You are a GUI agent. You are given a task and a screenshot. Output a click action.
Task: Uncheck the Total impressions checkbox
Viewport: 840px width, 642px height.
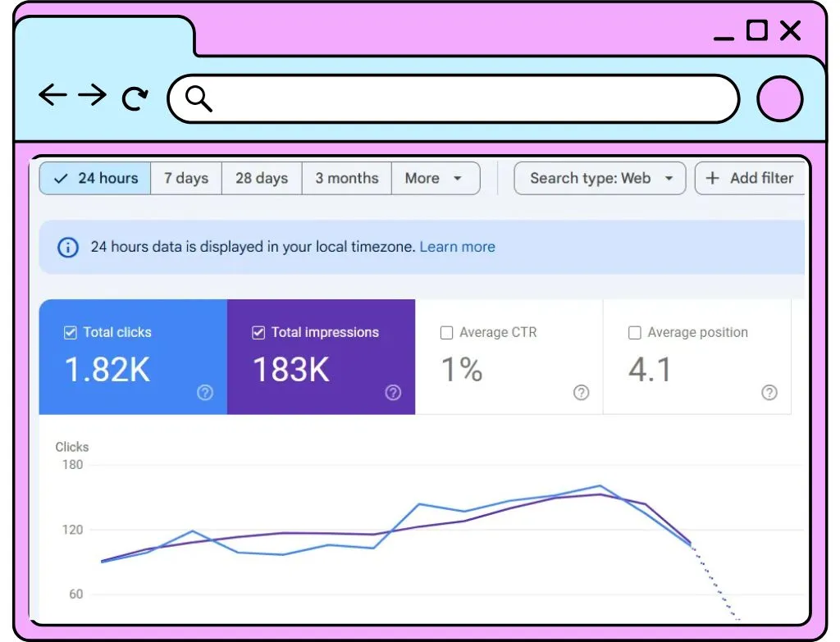pyautogui.click(x=258, y=333)
